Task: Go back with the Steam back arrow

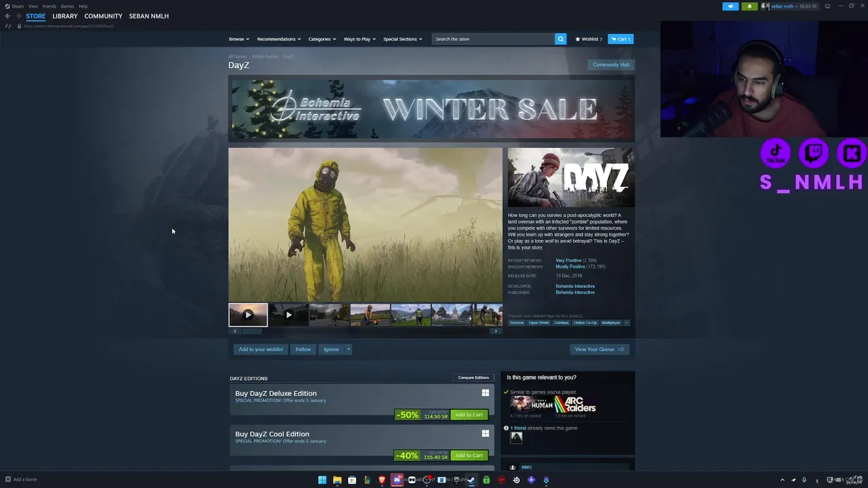Action: [x=8, y=16]
